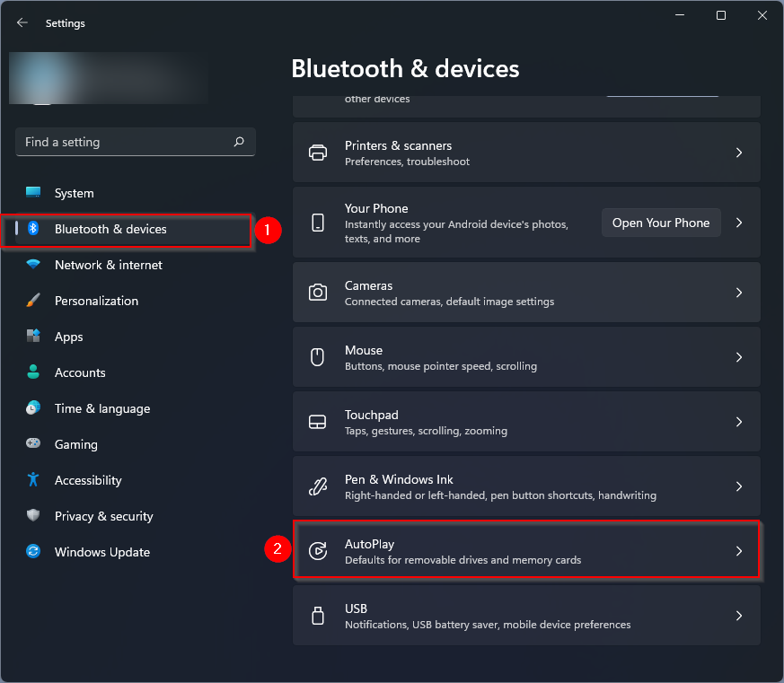The image size is (784, 683).
Task: Expand AutoPlay chevron arrow
Action: [739, 550]
